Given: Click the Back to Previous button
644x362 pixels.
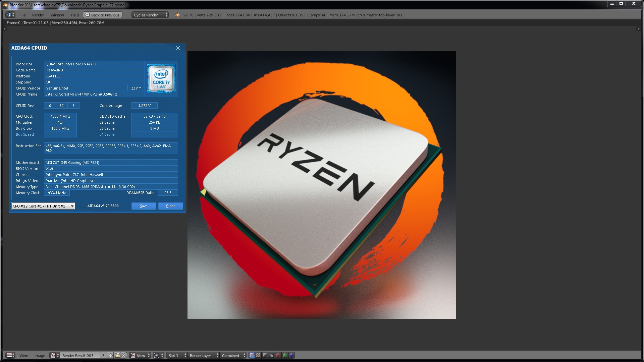Looking at the screenshot, I should [103, 15].
